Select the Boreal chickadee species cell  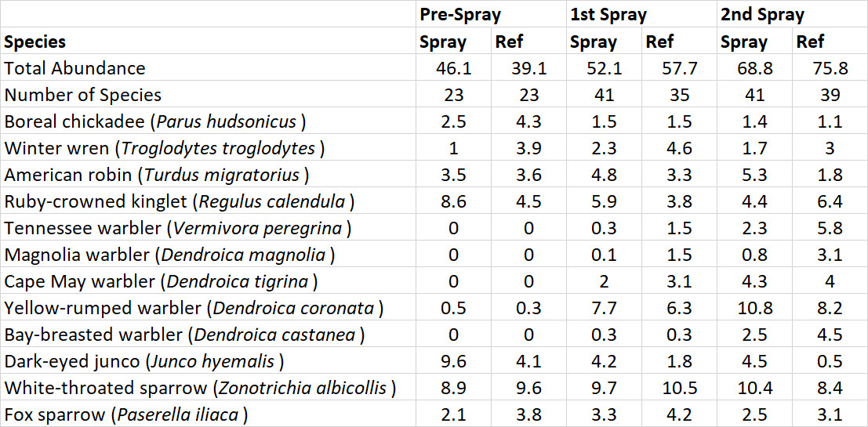pyautogui.click(x=154, y=121)
